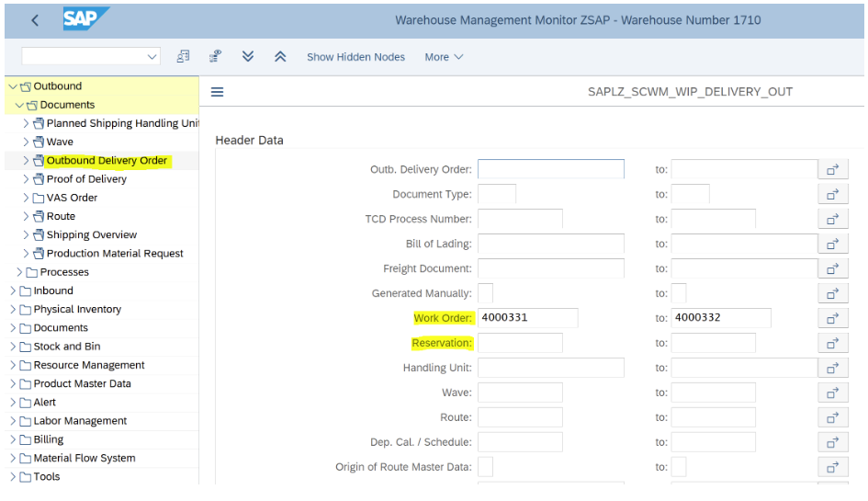
Task: Open the Billing folder
Action: [x=48, y=439]
